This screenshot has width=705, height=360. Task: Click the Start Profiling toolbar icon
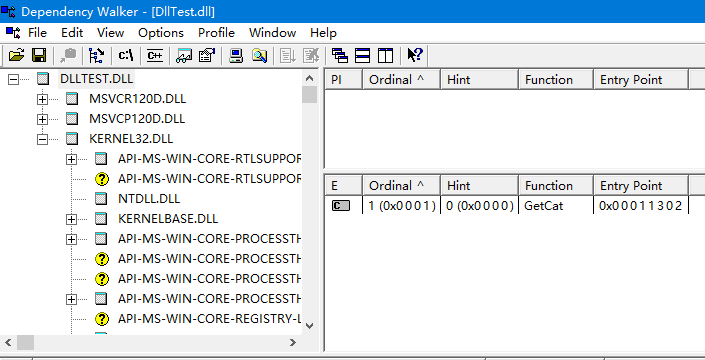coord(288,56)
